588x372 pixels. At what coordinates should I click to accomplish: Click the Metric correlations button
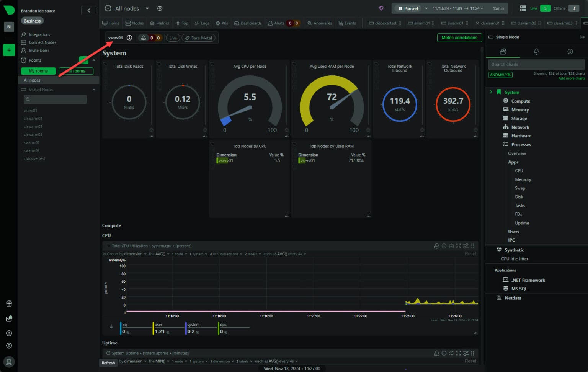pyautogui.click(x=459, y=38)
